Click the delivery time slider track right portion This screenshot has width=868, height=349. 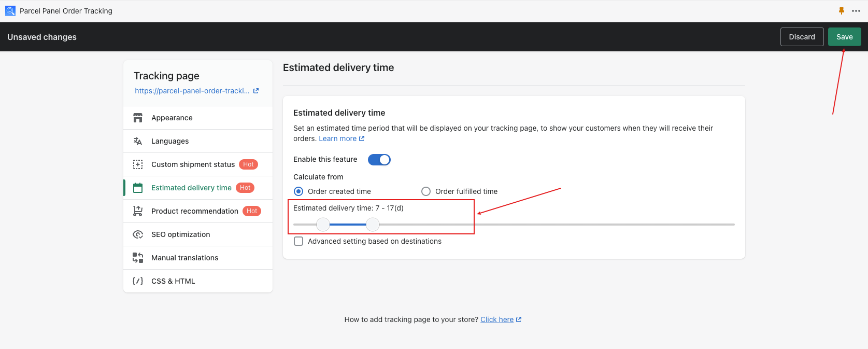[557, 225]
